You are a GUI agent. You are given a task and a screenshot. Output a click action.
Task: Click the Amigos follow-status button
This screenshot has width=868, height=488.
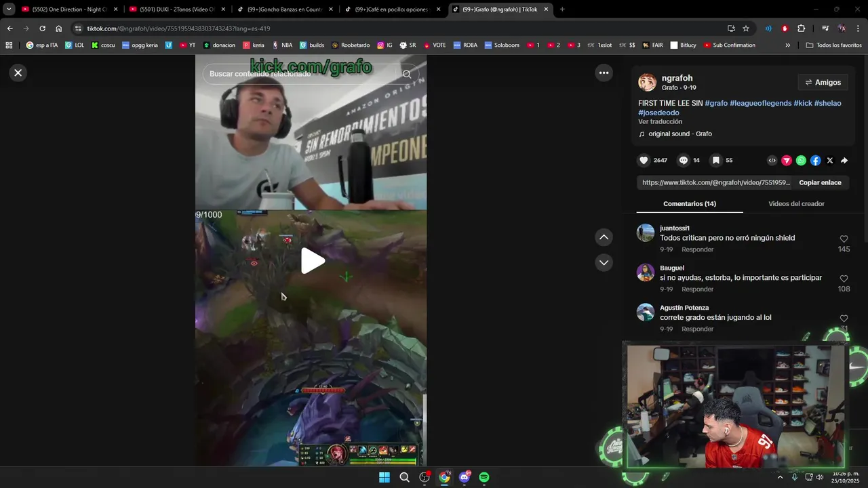point(823,82)
